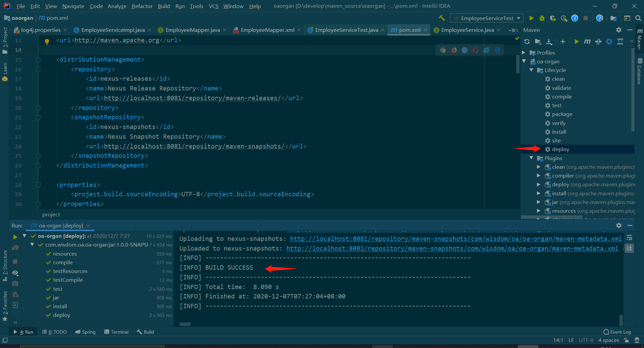Hide the Maven tool window
The width and height of the screenshot is (644, 348).
point(630,30)
